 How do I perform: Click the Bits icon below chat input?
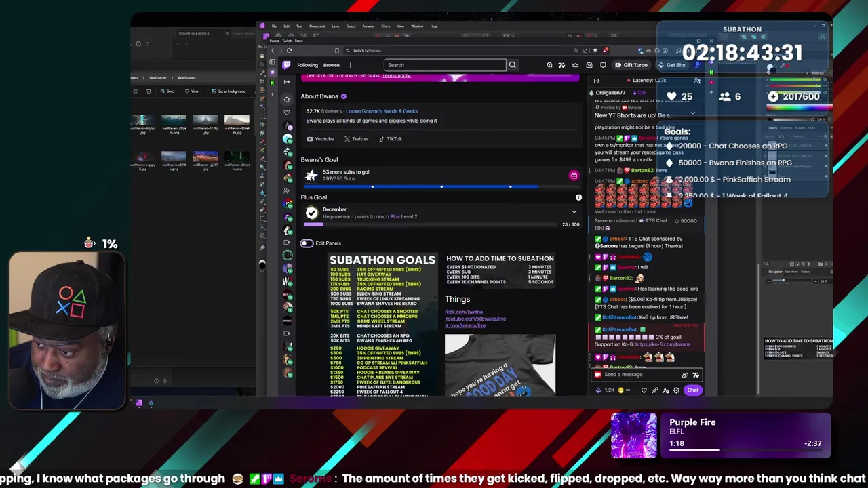[x=598, y=390]
